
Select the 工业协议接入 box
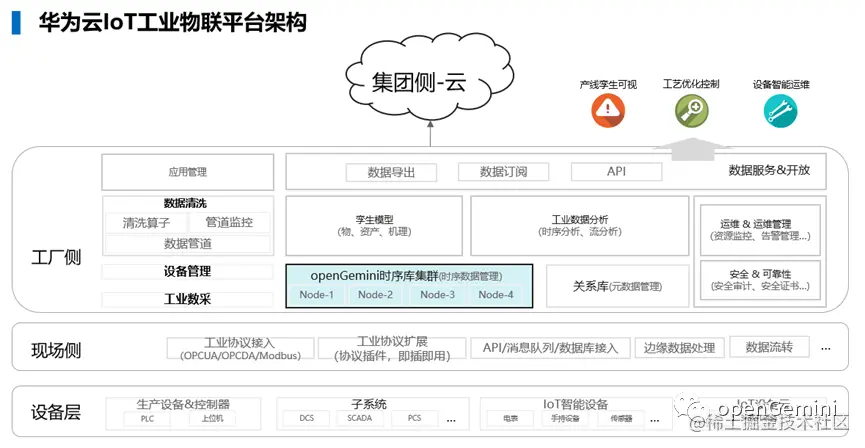click(241, 349)
